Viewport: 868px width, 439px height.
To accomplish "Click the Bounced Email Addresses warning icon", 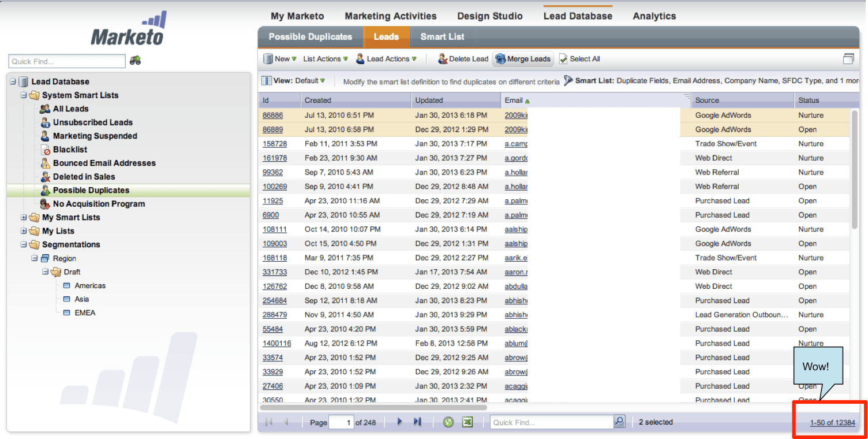I will tap(45, 163).
